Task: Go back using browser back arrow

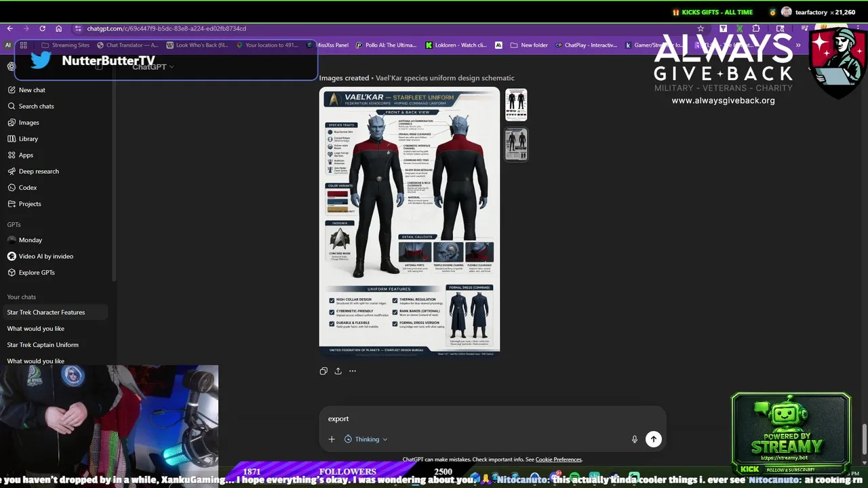Action: [x=9, y=28]
